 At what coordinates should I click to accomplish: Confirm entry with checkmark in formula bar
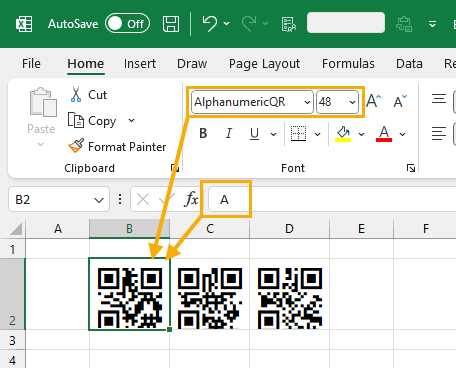pyautogui.click(x=166, y=200)
